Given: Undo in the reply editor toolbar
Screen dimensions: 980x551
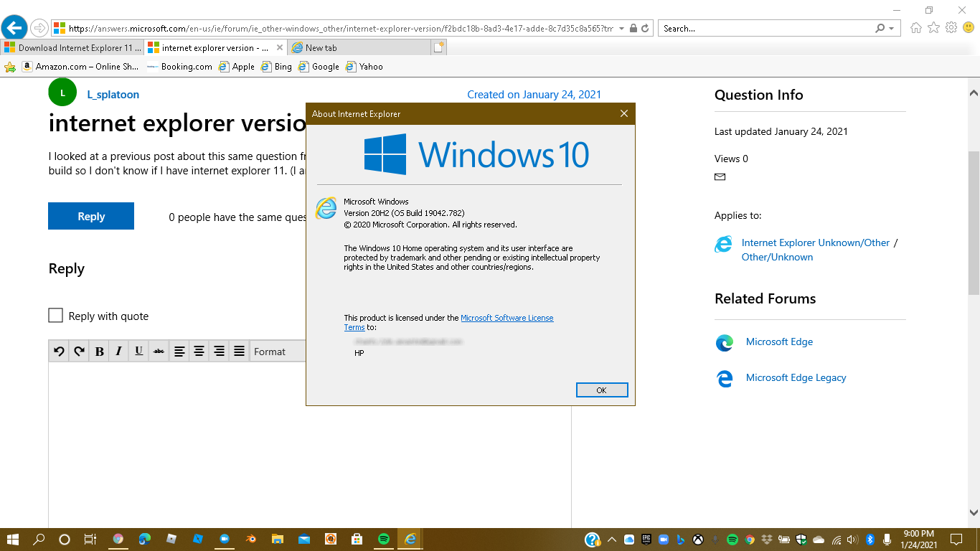Looking at the screenshot, I should click(59, 352).
